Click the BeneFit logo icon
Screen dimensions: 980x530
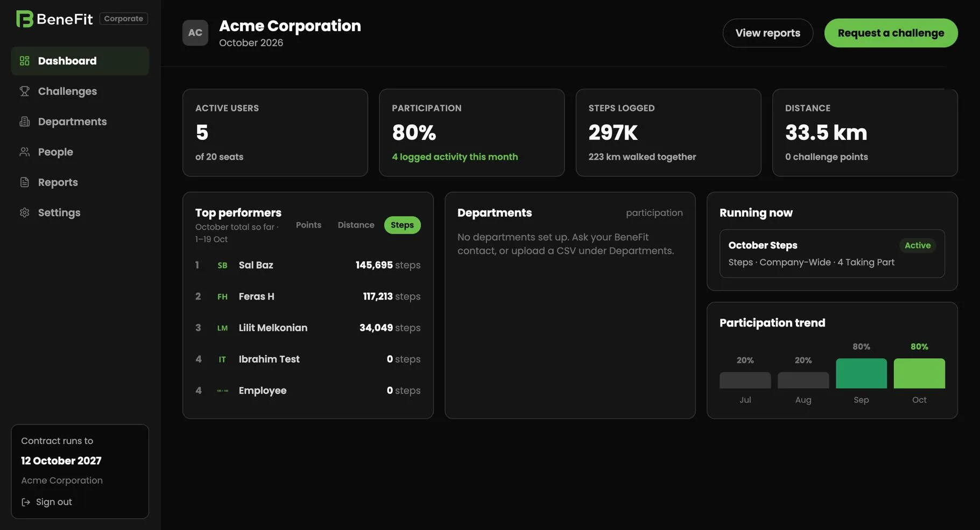[x=25, y=19]
